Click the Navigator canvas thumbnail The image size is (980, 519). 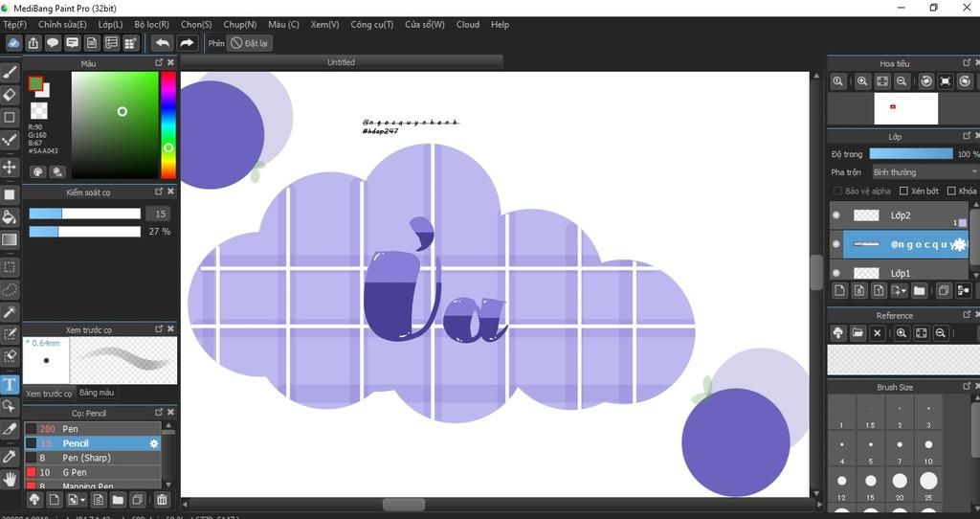click(x=905, y=109)
